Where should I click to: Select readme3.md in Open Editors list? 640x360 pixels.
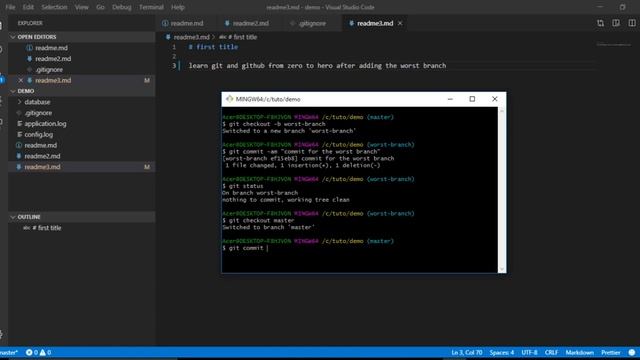click(x=82, y=80)
